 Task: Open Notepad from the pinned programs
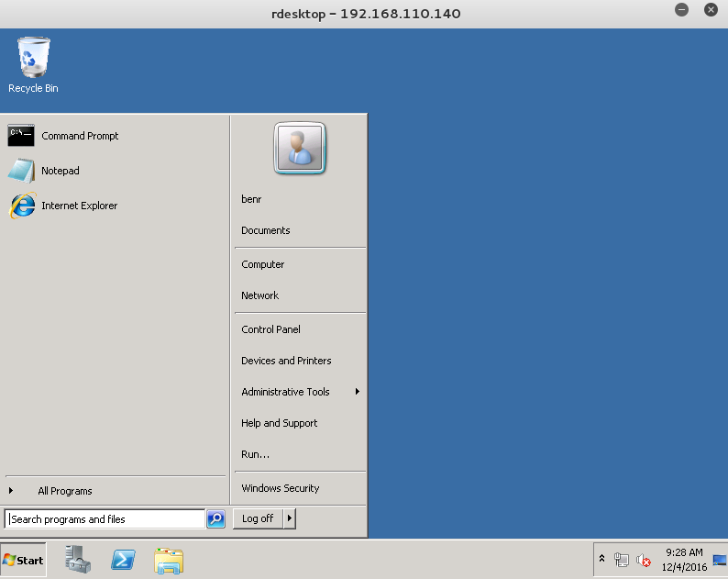(60, 171)
